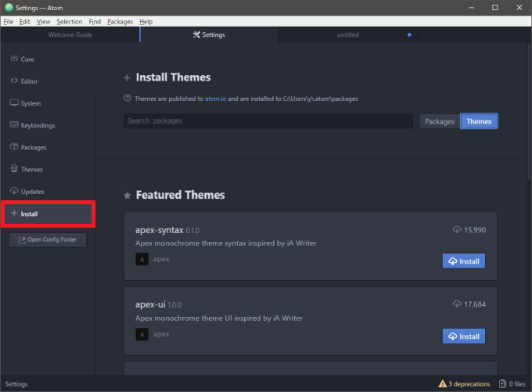
Task: Open the Keybindings section
Action: point(48,125)
